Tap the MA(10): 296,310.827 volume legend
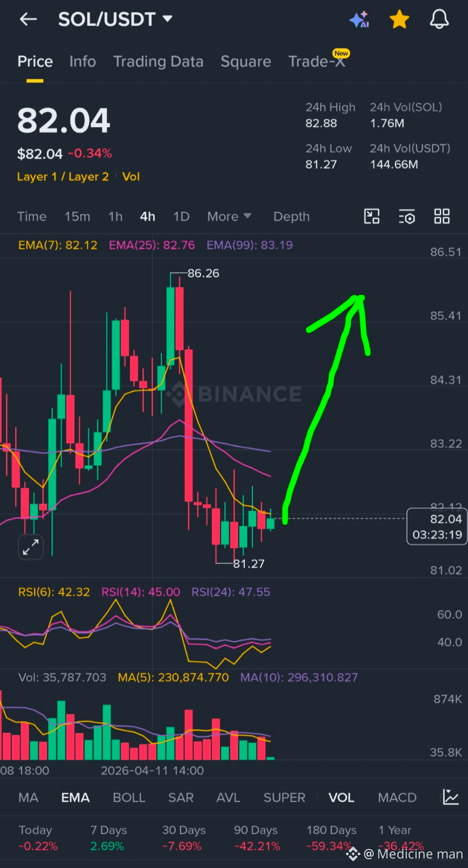The width and height of the screenshot is (468, 868). tap(299, 677)
